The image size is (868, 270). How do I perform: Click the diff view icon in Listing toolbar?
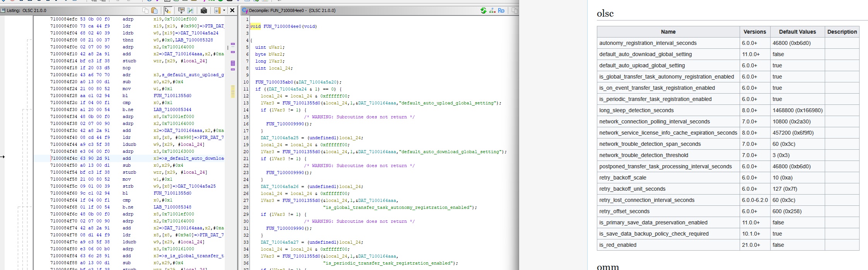pyautogui.click(x=190, y=10)
